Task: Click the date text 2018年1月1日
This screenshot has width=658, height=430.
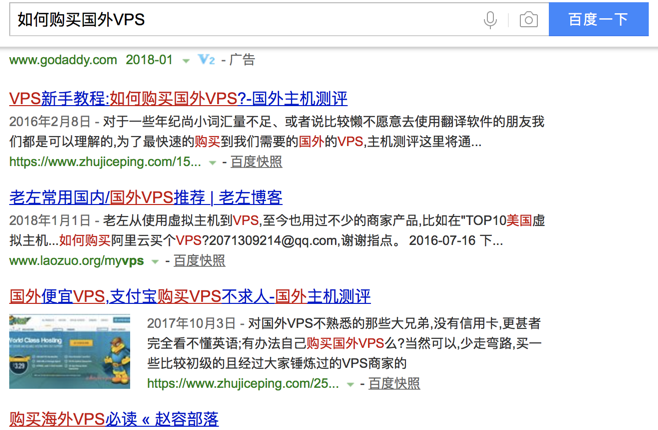Action: click(x=50, y=221)
